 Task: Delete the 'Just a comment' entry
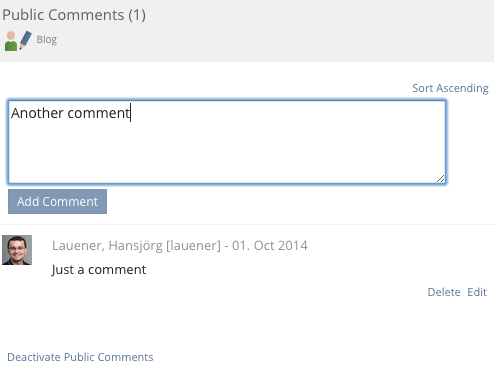click(444, 292)
